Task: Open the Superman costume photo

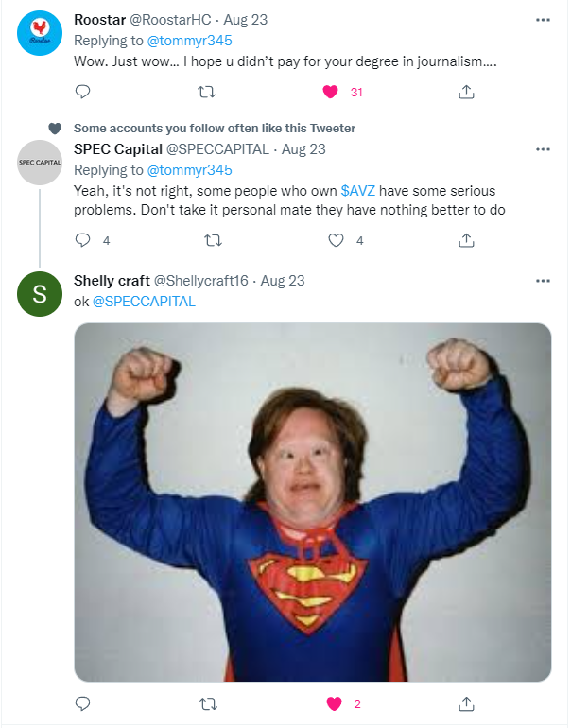Action: click(x=312, y=502)
